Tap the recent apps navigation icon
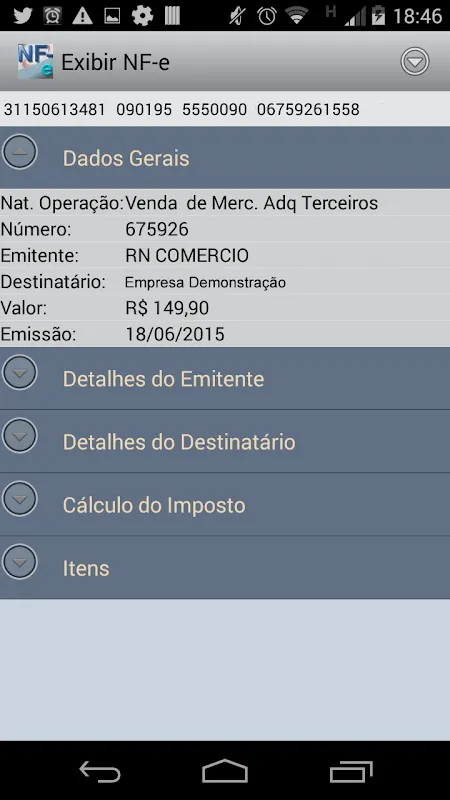 coord(351,770)
